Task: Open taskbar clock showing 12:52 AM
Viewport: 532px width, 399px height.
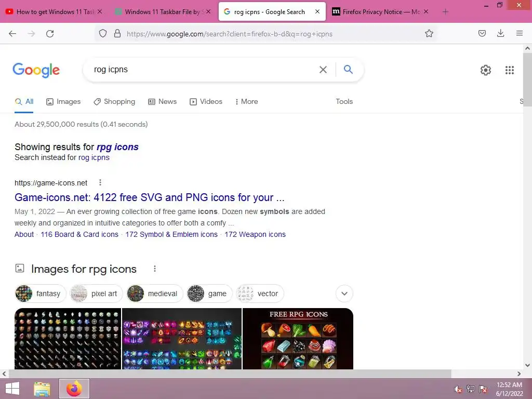Action: pyautogui.click(x=509, y=389)
